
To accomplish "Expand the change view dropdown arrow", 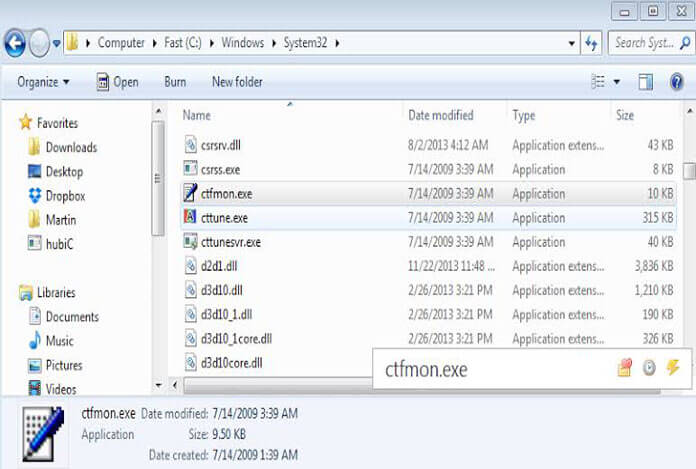I will tap(617, 82).
